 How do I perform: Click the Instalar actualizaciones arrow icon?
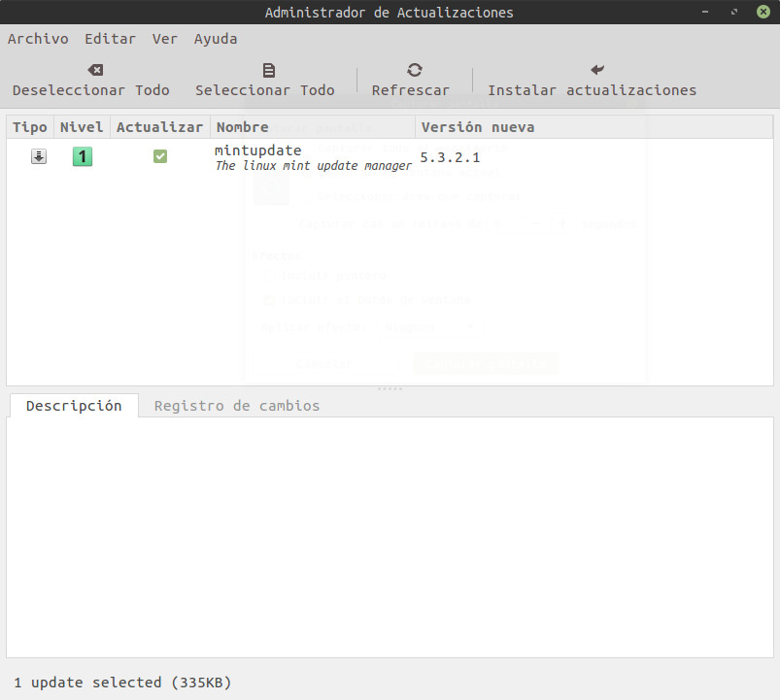tap(597, 70)
